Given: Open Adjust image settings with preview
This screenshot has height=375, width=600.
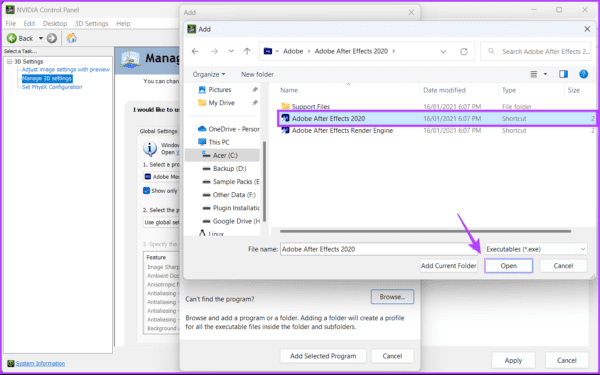Looking at the screenshot, I should coord(66,70).
